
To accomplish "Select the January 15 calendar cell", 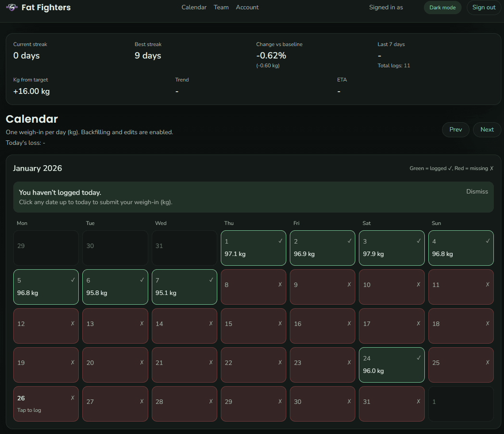I will tap(253, 326).
